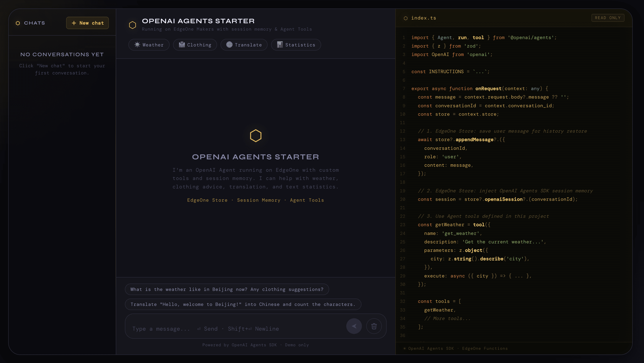Viewport: 644px width, 363px height.
Task: Click code line const getWeather = tool
Action: (454, 225)
